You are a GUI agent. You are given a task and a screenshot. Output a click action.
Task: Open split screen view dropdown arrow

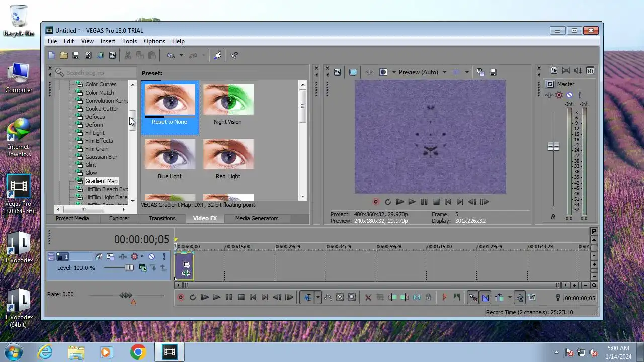(x=394, y=72)
